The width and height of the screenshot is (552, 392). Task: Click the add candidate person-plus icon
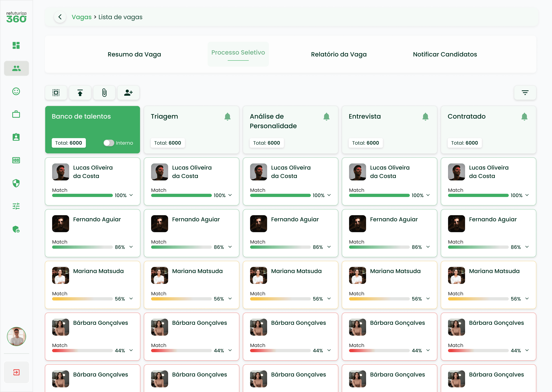(x=128, y=93)
